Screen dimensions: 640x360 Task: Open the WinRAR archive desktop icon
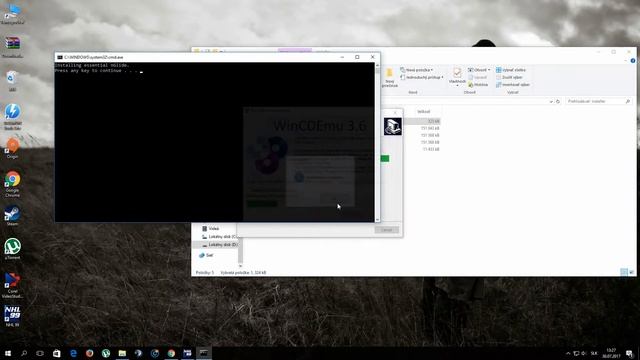click(12, 46)
